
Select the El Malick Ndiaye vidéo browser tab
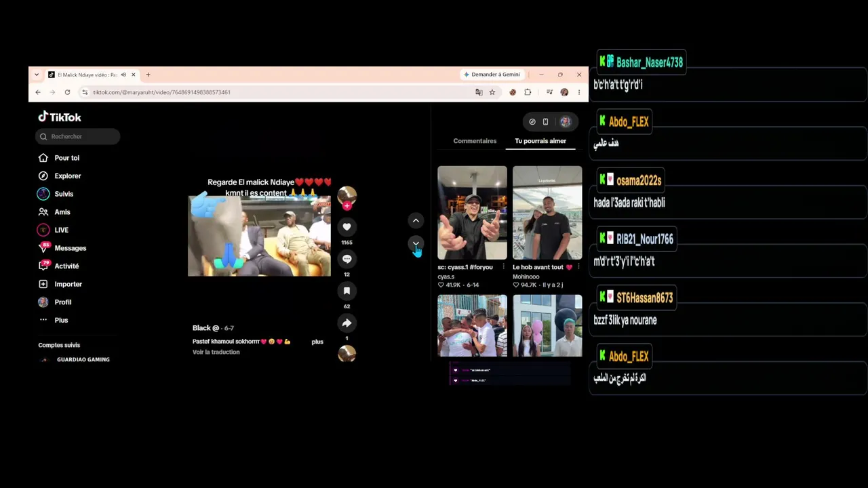click(92, 75)
